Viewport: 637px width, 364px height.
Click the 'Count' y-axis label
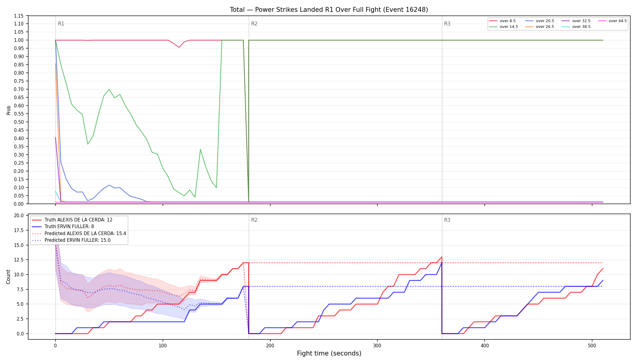pos(8,277)
